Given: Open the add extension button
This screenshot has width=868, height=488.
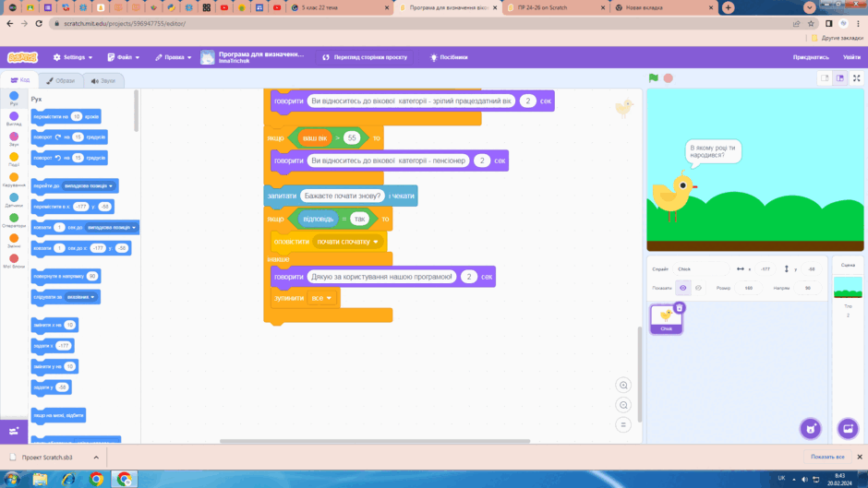Looking at the screenshot, I should (14, 431).
